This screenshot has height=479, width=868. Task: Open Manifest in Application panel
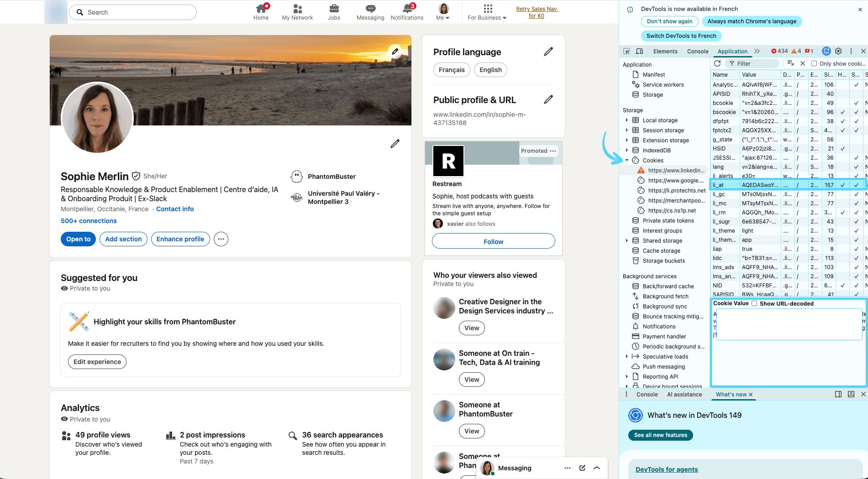pyautogui.click(x=653, y=75)
